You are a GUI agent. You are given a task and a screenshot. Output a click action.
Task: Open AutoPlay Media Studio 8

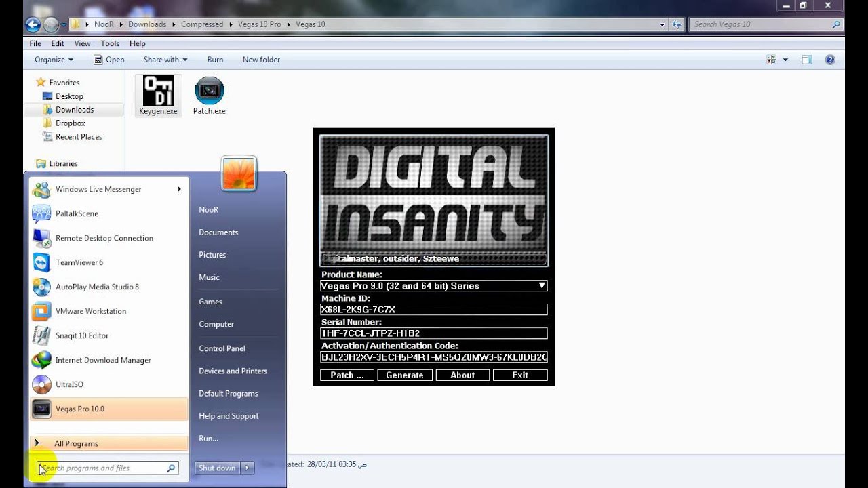(x=107, y=287)
